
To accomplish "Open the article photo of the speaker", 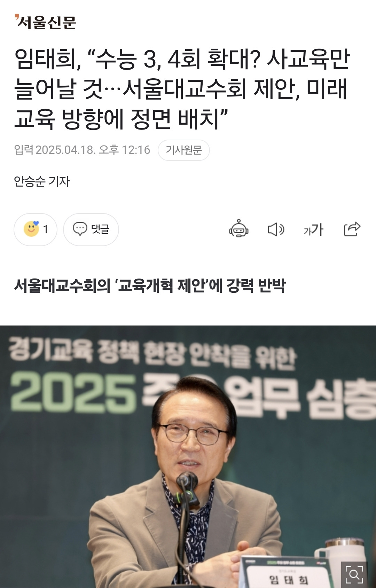I will (x=188, y=456).
